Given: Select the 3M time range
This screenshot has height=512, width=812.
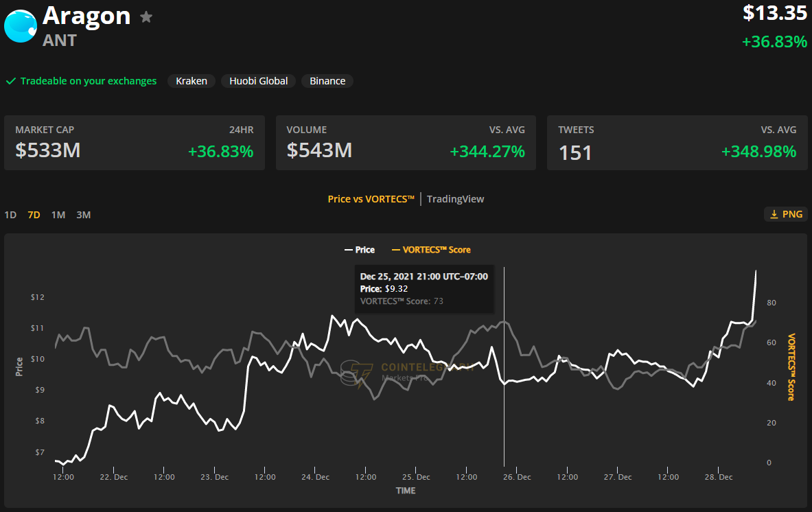Looking at the screenshot, I should [83, 215].
